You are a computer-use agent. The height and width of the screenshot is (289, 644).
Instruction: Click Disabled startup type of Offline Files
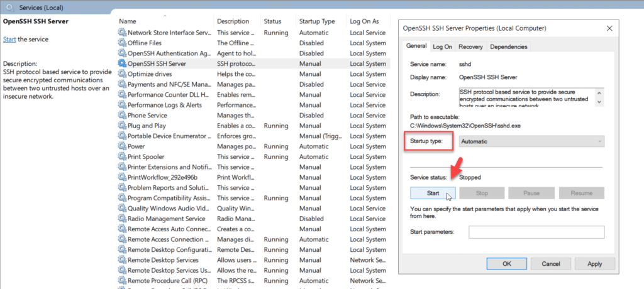(311, 43)
